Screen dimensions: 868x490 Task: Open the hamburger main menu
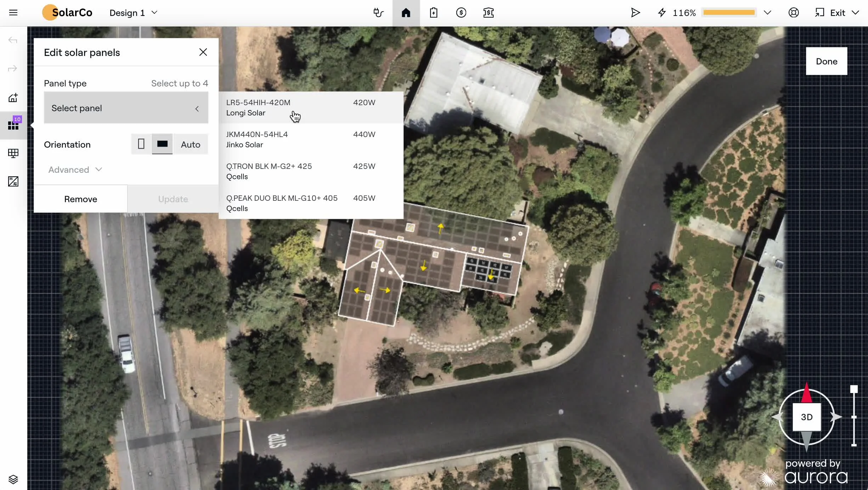(13, 13)
